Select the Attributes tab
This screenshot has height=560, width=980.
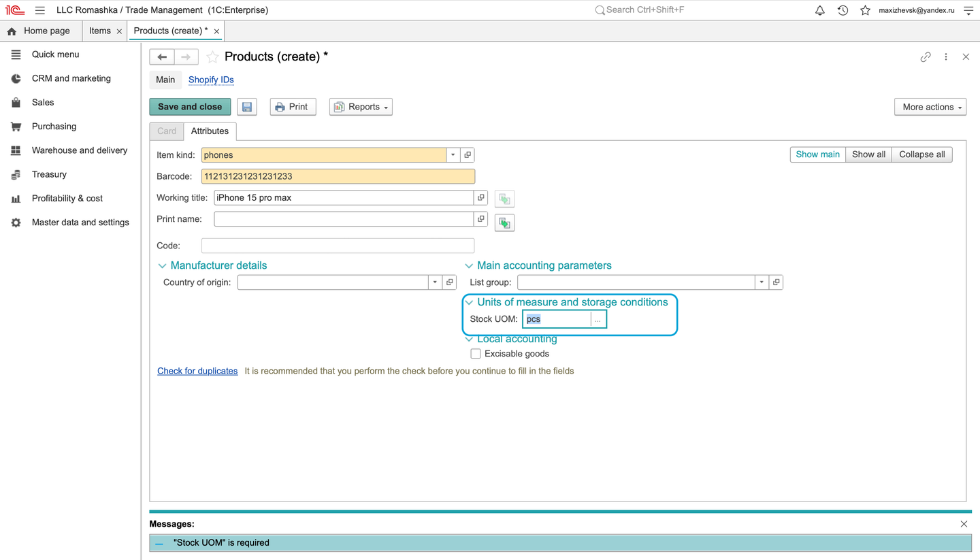coord(210,131)
